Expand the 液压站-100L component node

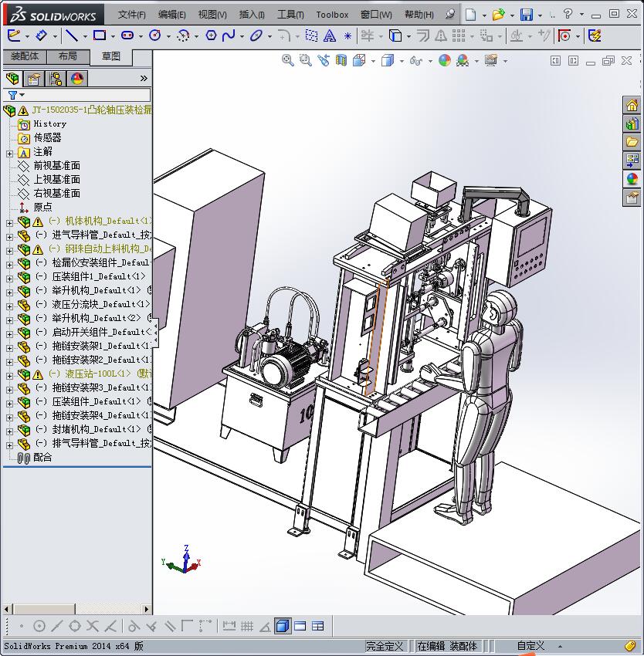9,374
